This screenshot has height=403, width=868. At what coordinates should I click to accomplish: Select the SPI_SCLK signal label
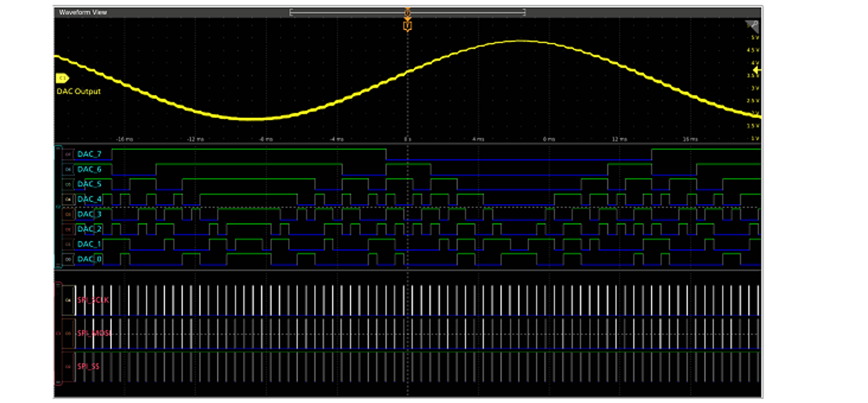click(93, 300)
